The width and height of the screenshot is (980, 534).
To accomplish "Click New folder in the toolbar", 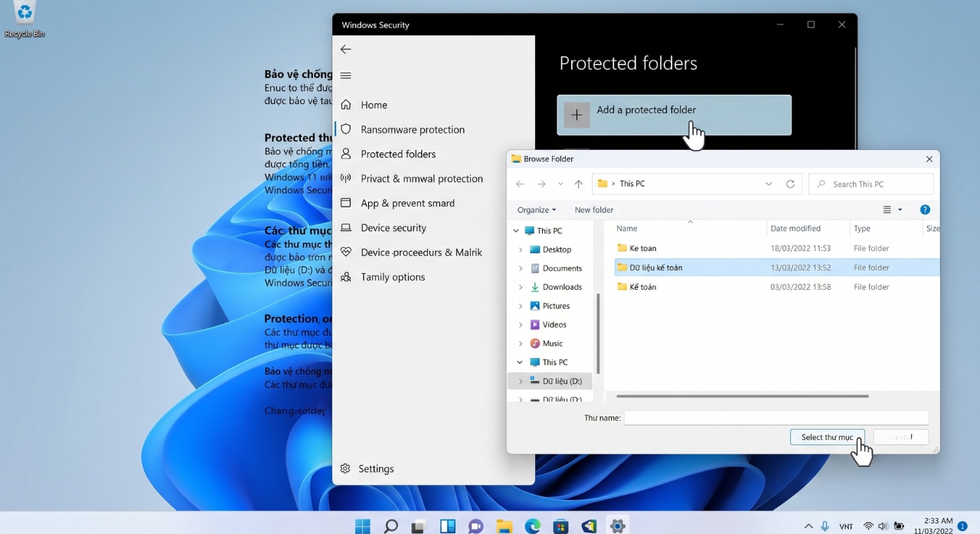I will 594,210.
